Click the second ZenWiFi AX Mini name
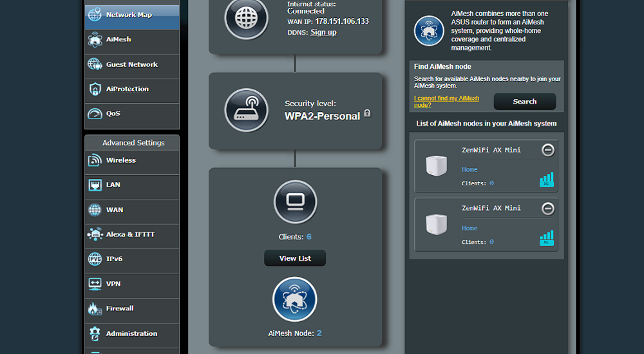 491,208
